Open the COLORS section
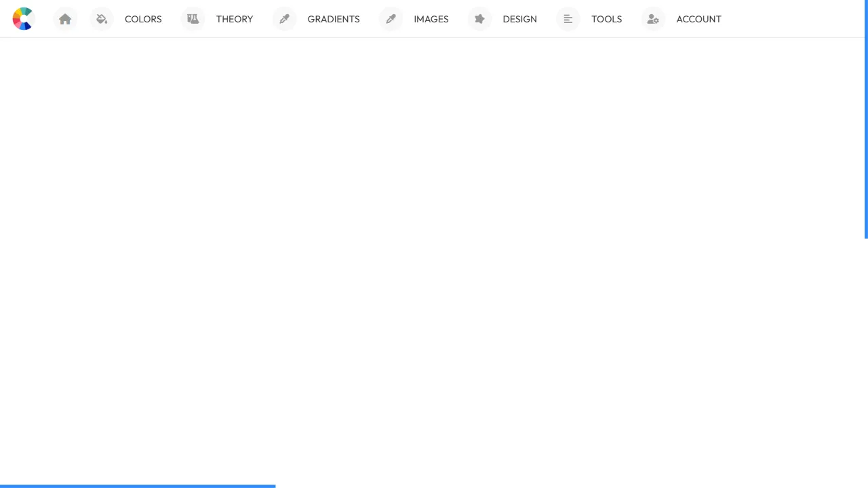Viewport: 868px width, 488px height. (143, 19)
